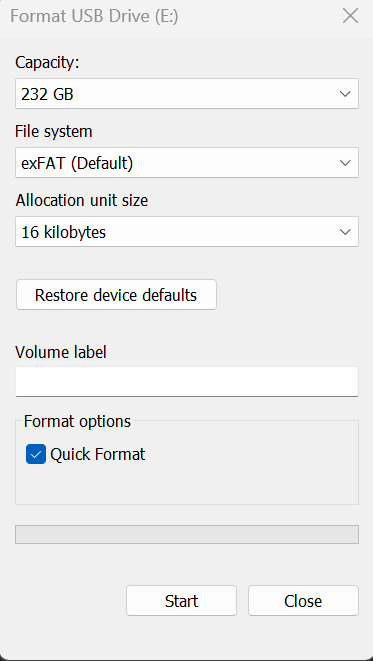Click the 16 kilobytes combo box value

(64, 232)
